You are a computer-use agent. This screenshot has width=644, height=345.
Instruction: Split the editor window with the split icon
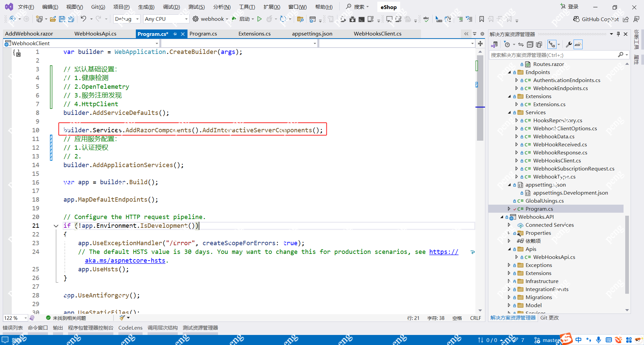tap(480, 43)
